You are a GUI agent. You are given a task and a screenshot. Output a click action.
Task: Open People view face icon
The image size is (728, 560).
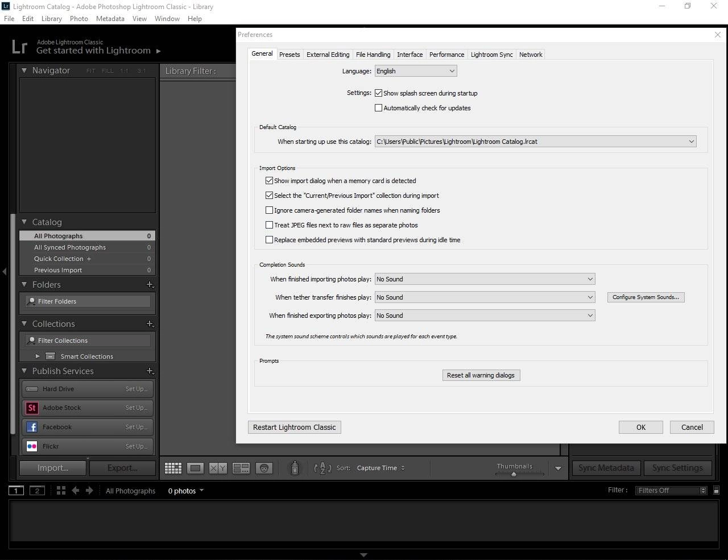263,468
